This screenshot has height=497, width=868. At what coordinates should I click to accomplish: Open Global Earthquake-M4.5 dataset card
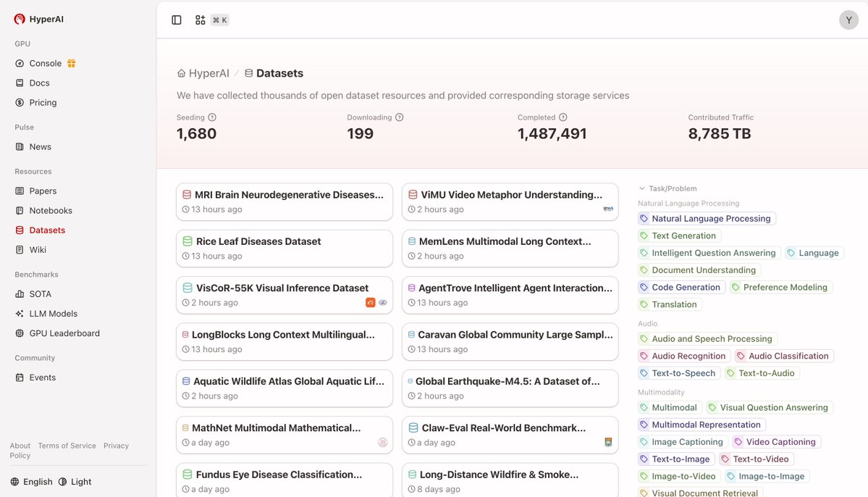tap(510, 388)
